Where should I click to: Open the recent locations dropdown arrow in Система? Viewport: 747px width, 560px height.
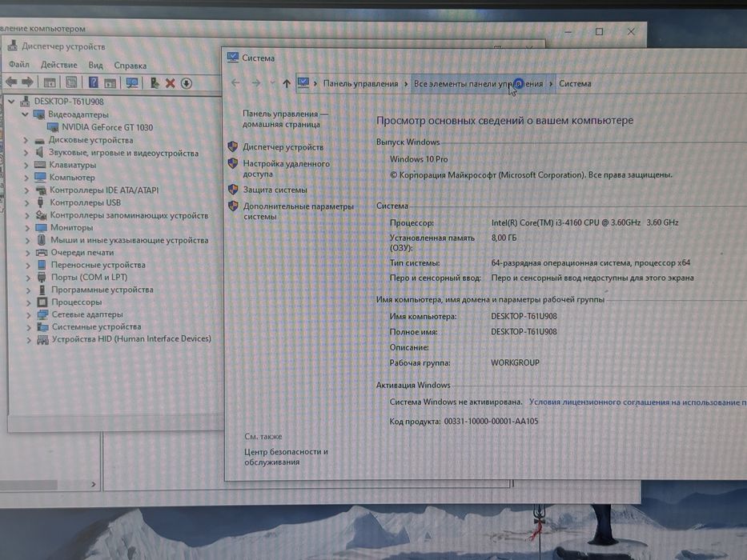pyautogui.click(x=272, y=83)
